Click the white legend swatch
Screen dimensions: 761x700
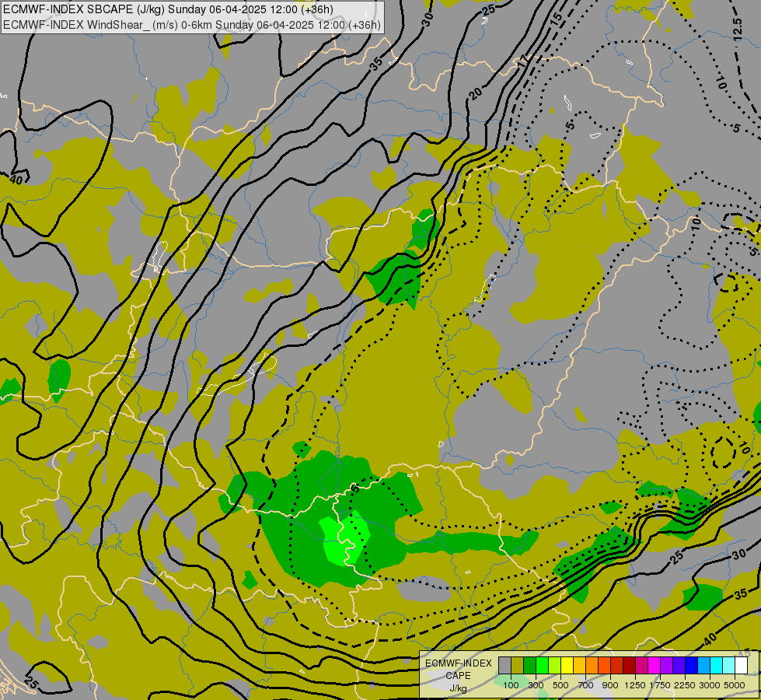coord(741,665)
